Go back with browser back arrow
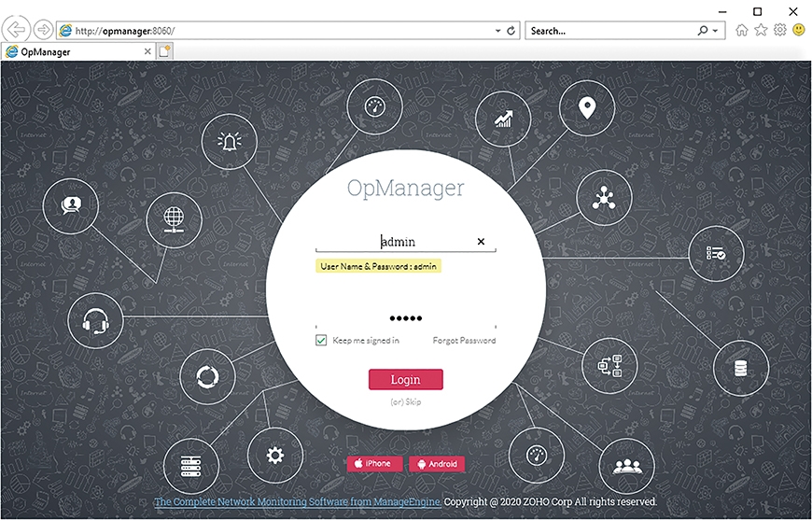 pos(16,30)
